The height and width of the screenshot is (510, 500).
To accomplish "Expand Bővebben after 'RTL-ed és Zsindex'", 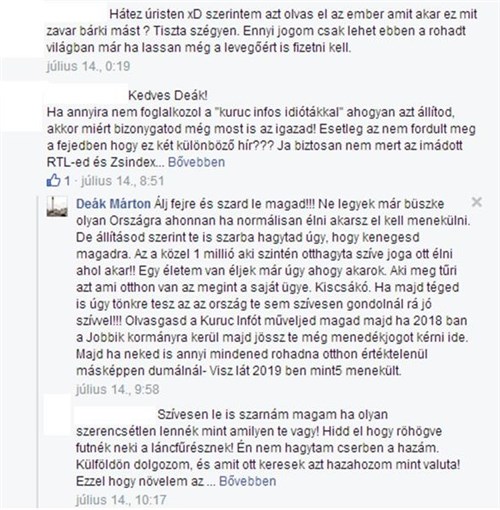I will tap(196, 162).
